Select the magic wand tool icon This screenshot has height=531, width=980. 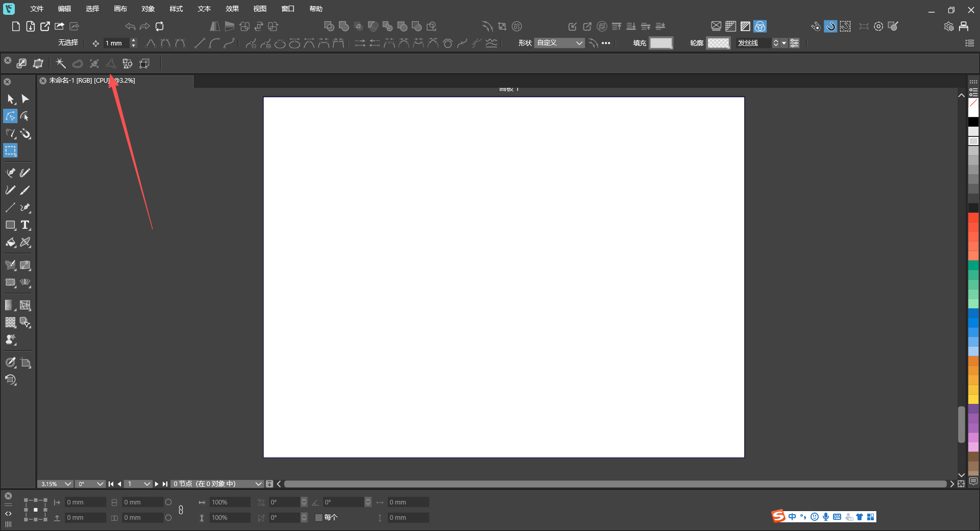[61, 63]
